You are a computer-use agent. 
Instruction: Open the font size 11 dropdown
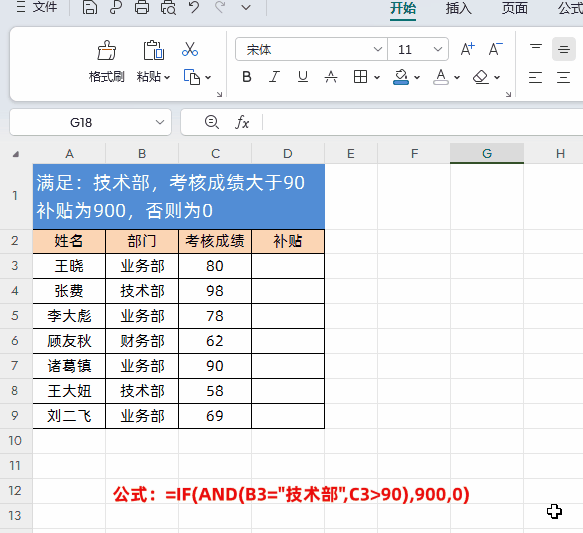pos(438,49)
